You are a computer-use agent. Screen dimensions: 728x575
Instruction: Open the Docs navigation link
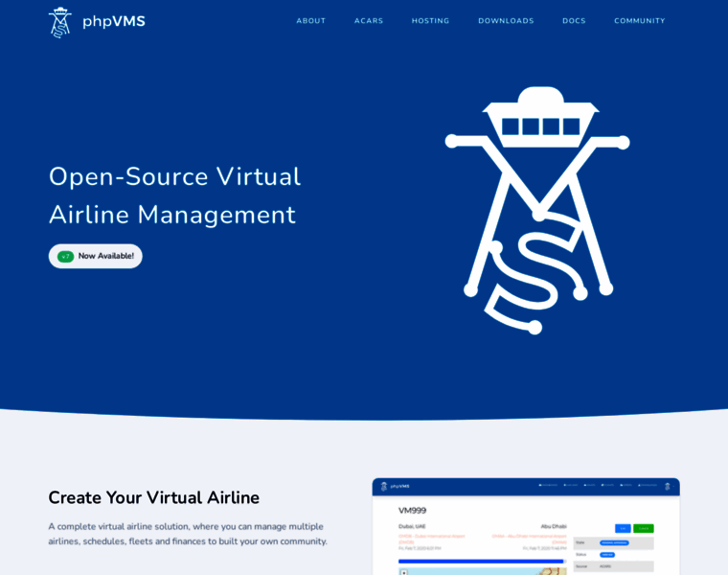574,21
